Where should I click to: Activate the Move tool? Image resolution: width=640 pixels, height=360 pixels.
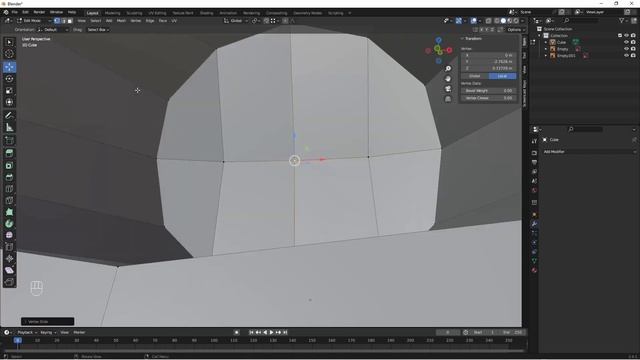(9, 67)
